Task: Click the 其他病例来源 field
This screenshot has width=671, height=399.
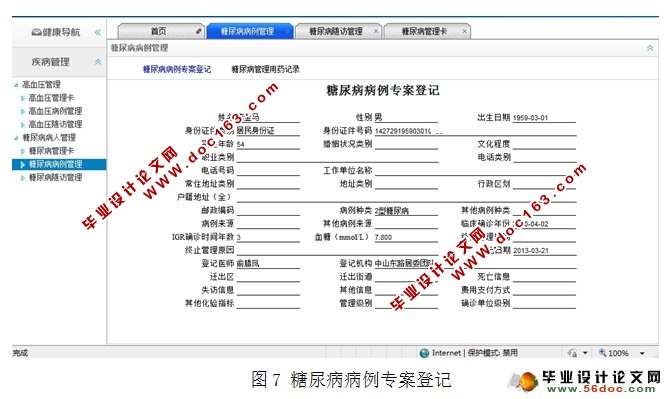Action: 406,223
